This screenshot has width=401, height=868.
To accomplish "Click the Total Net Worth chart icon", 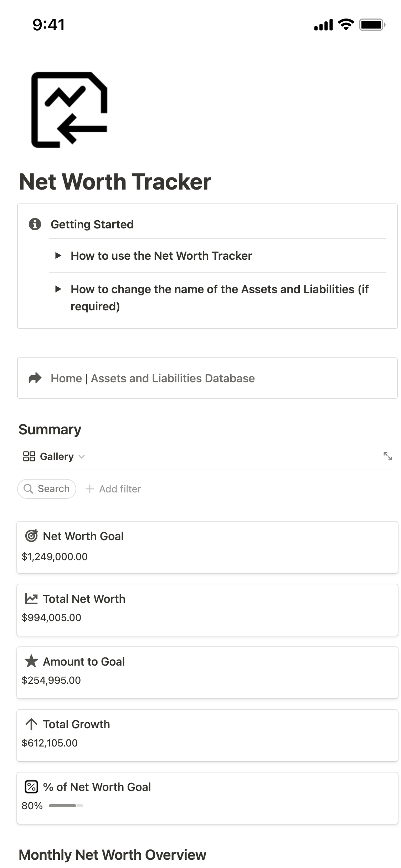I will 31,599.
